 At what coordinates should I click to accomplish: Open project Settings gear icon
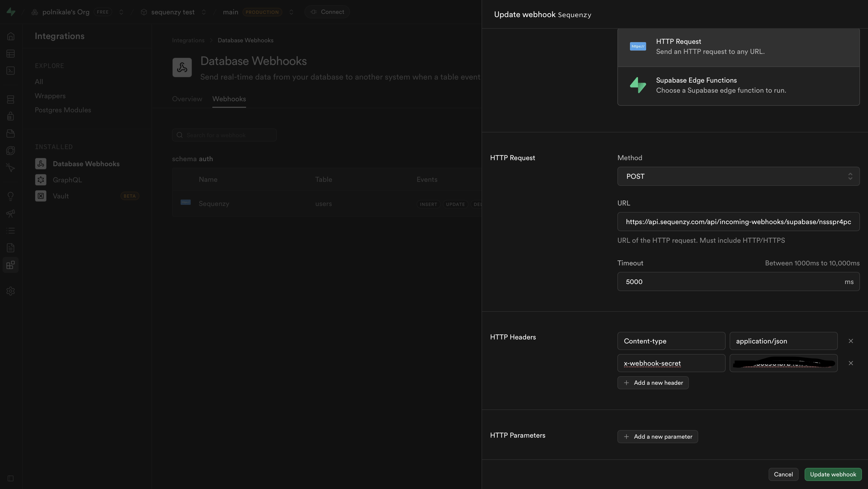point(11,291)
